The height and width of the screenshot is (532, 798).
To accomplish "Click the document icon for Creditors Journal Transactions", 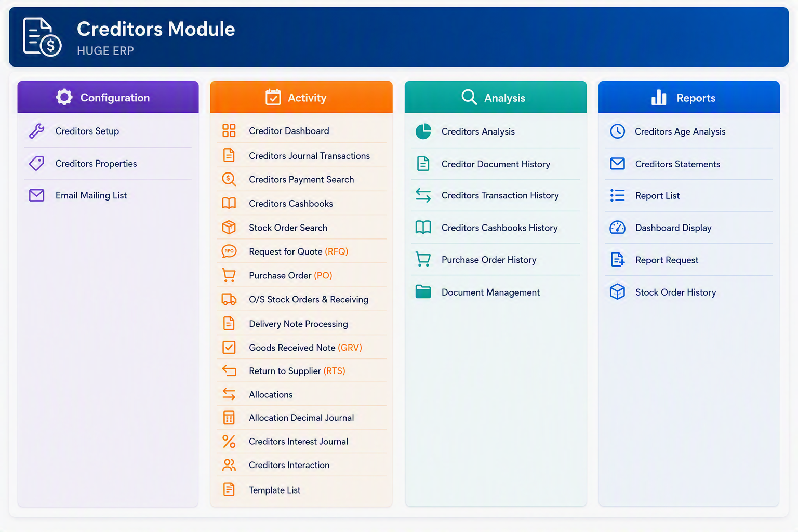I will [x=229, y=155].
